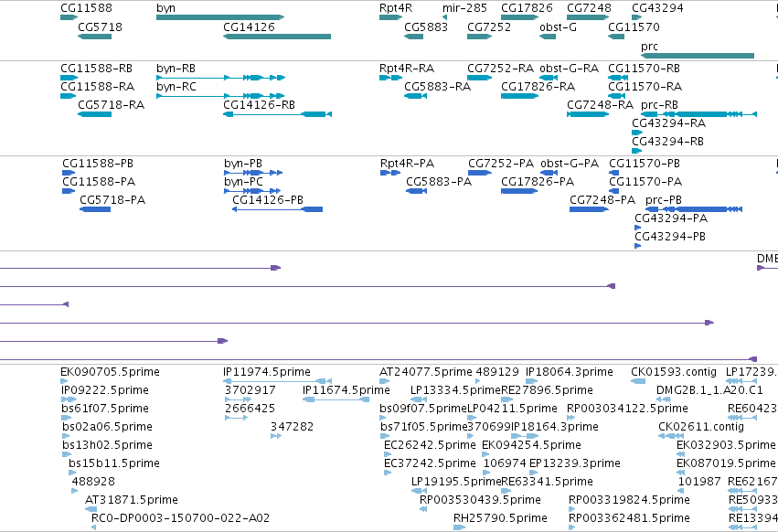Select the CG5718 gene arrow
This screenshot has width=778, height=532.
pos(94,37)
